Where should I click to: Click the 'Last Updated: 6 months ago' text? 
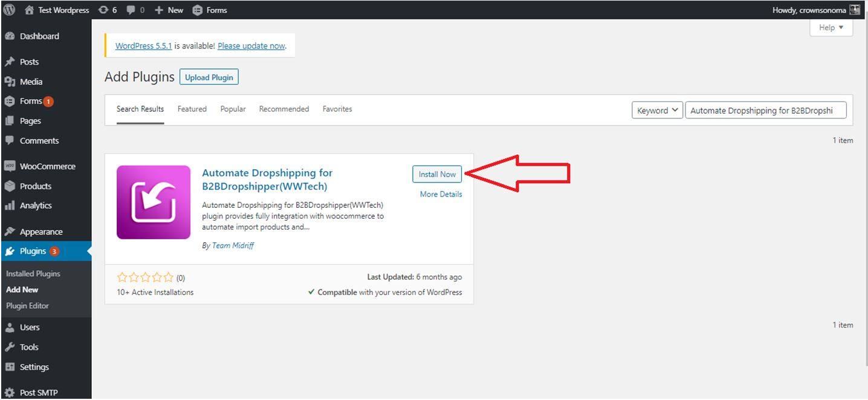coord(415,277)
